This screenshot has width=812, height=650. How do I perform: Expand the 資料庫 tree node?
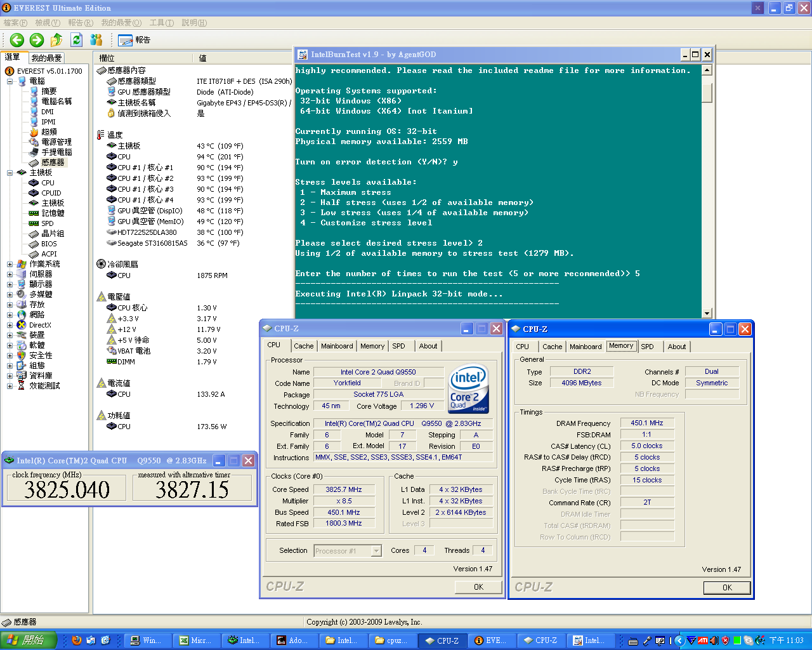(10, 376)
